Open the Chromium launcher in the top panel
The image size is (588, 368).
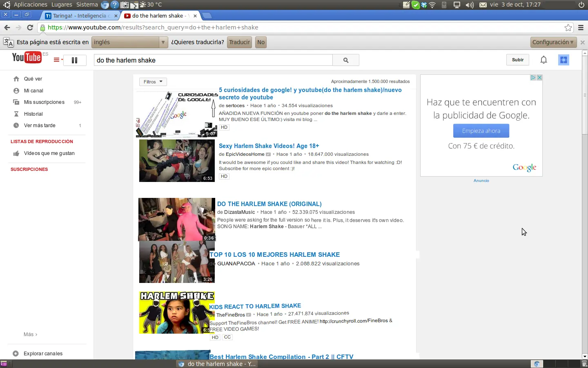pos(105,5)
